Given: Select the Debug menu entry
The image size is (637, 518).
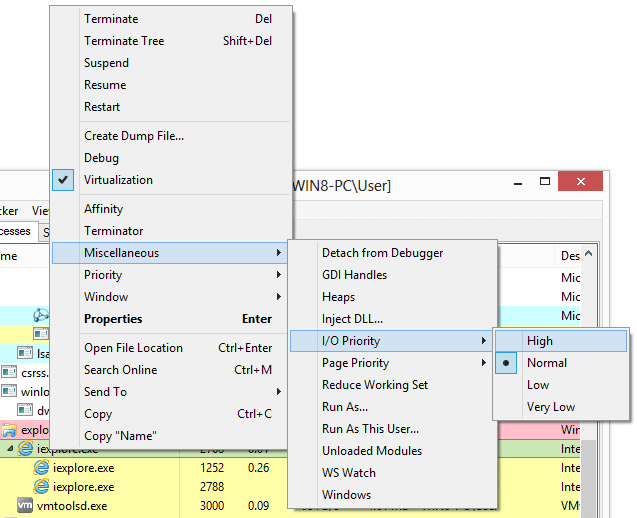Looking at the screenshot, I should [x=170, y=158].
